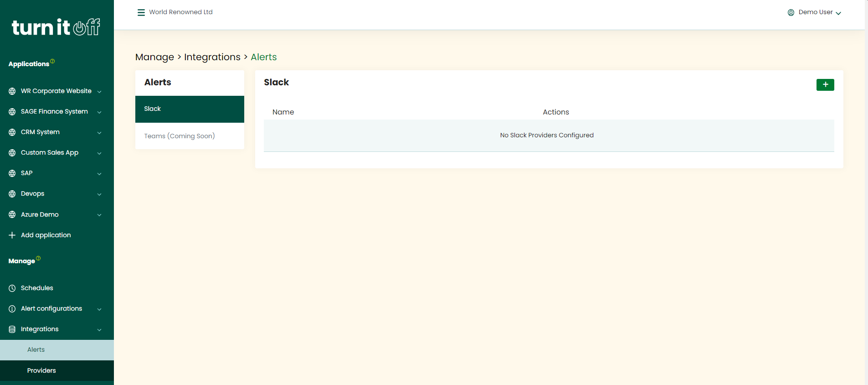Click the plus icon beside Add application
The height and width of the screenshot is (385, 868).
pyautogui.click(x=12, y=235)
